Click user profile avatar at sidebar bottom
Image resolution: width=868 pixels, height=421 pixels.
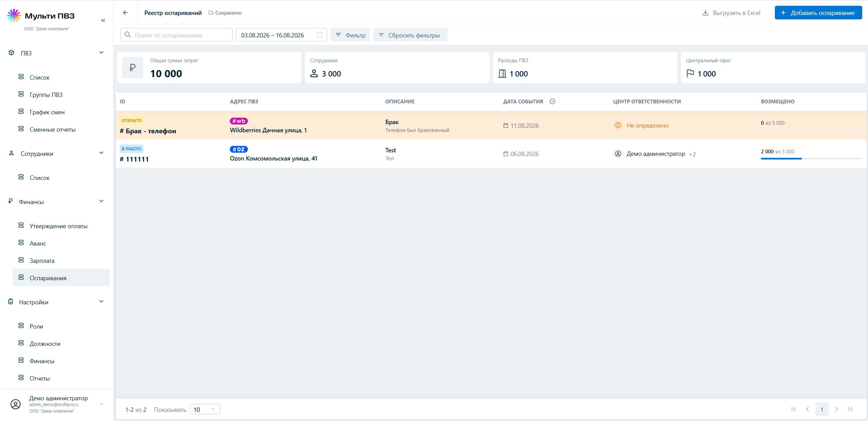click(16, 404)
